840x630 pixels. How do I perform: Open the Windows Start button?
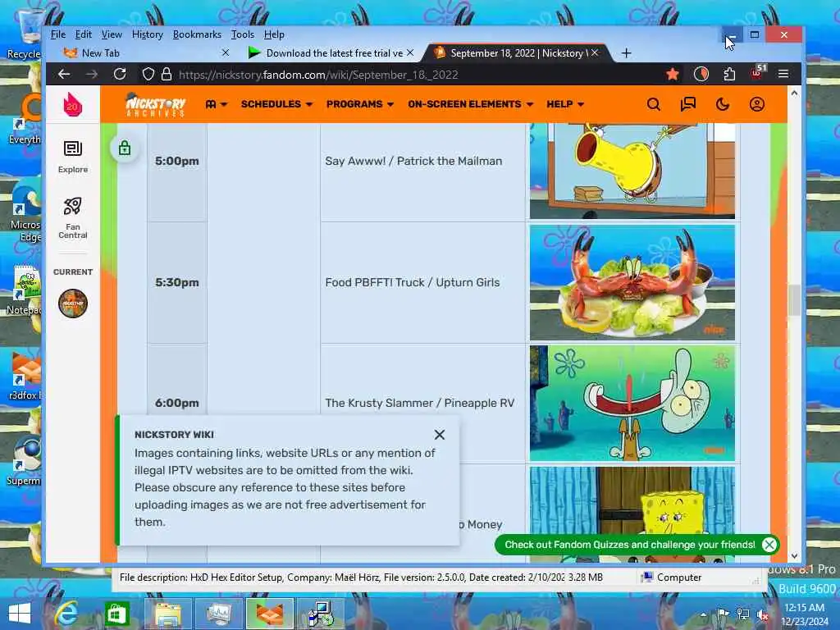pyautogui.click(x=20, y=614)
